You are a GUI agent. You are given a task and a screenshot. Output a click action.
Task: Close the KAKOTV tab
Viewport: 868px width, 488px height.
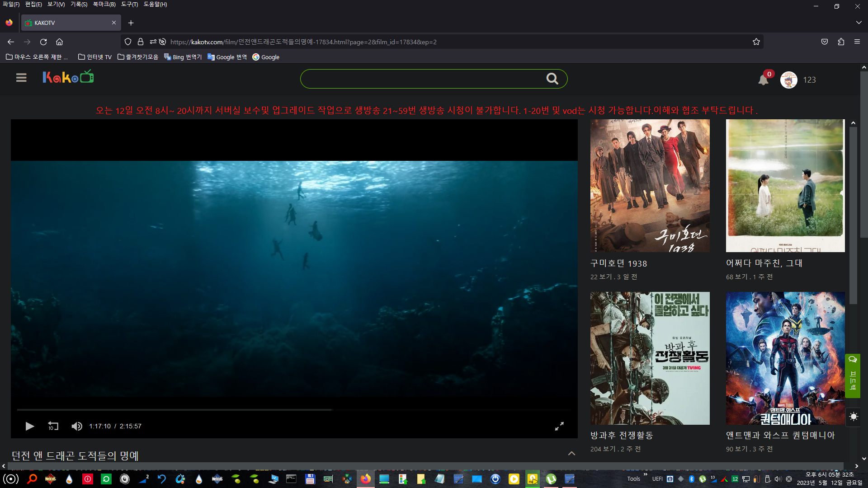[x=114, y=23]
